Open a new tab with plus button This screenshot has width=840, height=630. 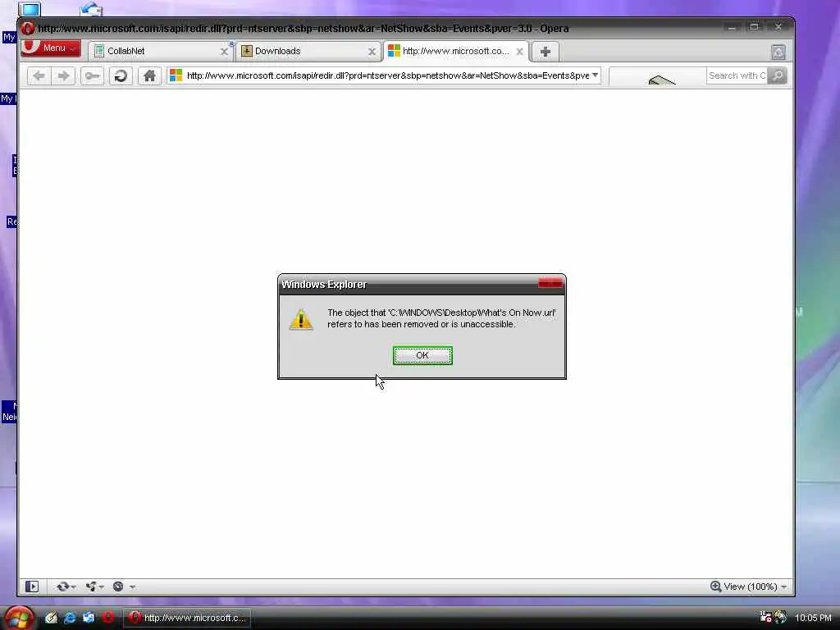coord(546,52)
